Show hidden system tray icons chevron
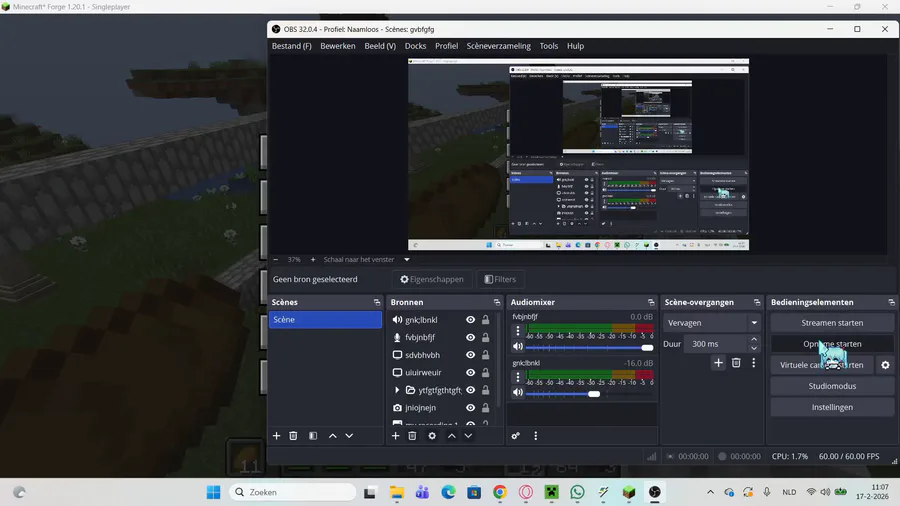This screenshot has width=900, height=506. pos(711,492)
